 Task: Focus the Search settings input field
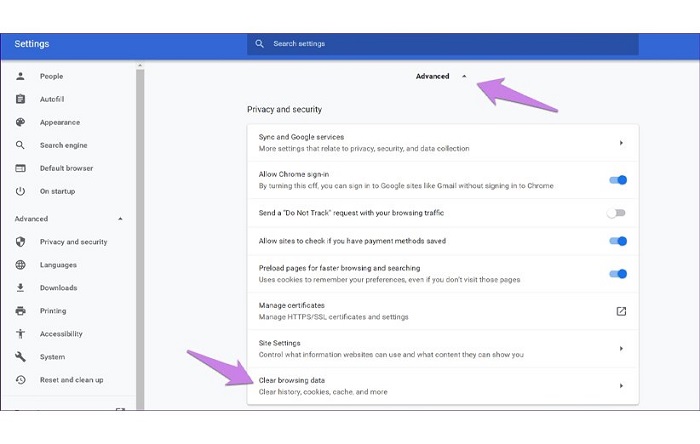(x=442, y=44)
